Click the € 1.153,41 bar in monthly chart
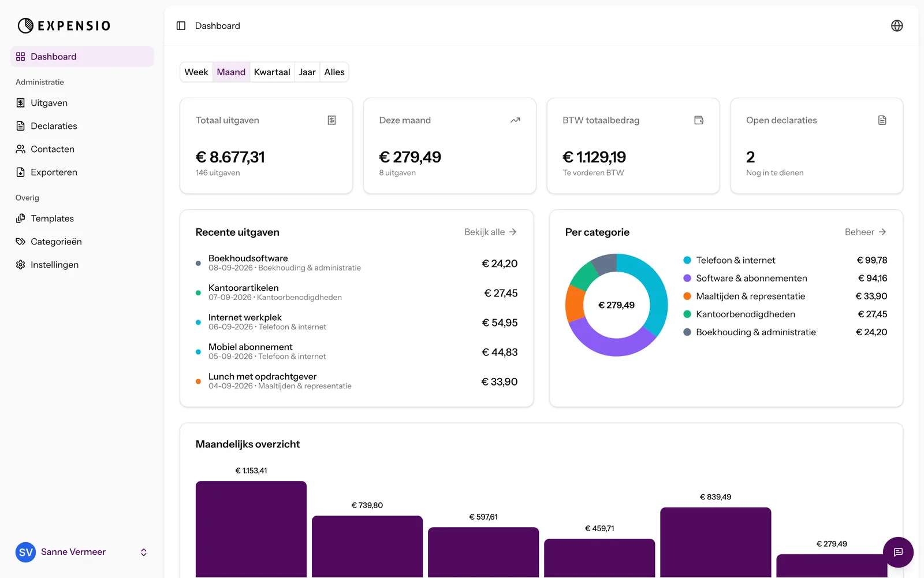 251,529
